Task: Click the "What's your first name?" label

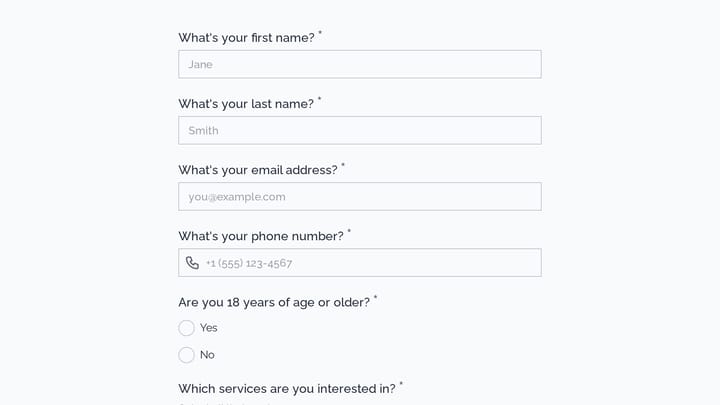Action: click(x=246, y=38)
